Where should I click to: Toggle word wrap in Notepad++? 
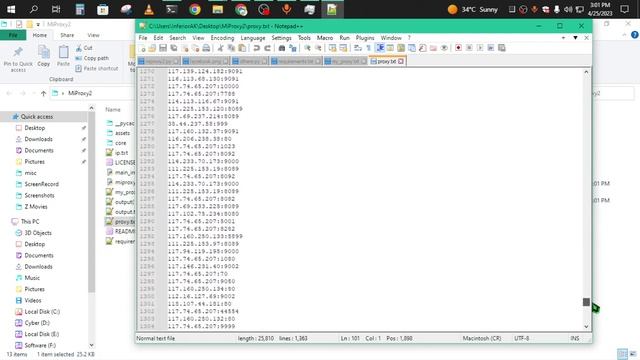[358, 48]
